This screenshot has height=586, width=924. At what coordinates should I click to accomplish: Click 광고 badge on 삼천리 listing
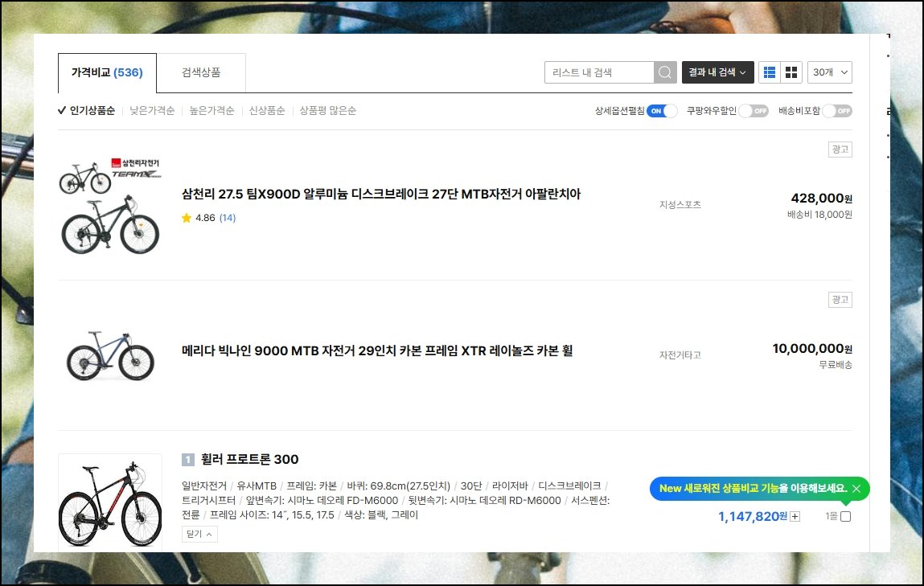coord(840,150)
